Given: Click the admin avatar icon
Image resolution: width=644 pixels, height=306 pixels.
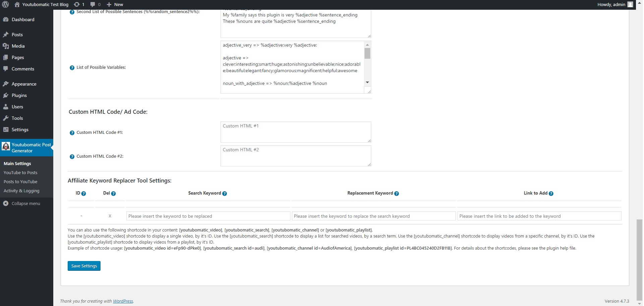Looking at the screenshot, I should pos(630,4).
